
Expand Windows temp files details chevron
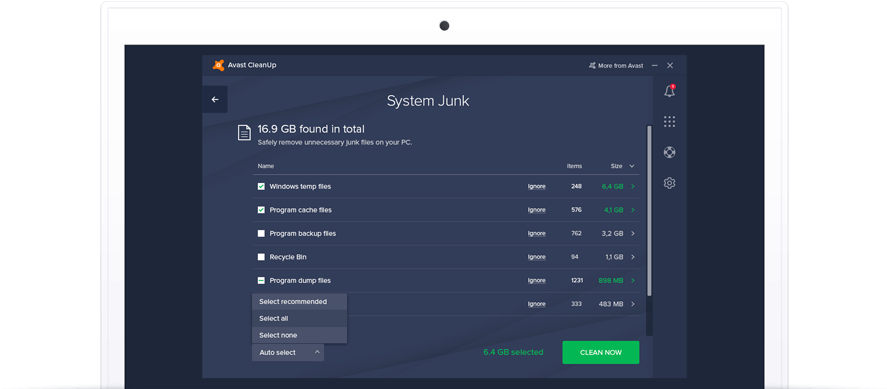(x=632, y=186)
